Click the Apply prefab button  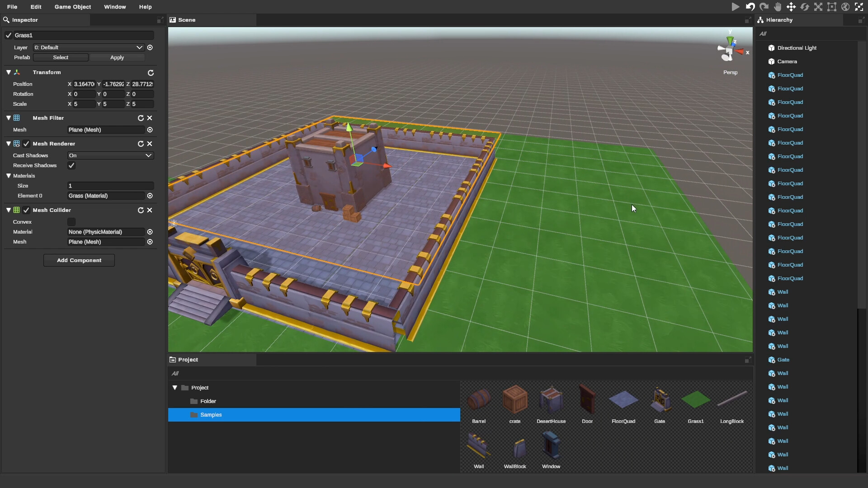pyautogui.click(x=118, y=56)
